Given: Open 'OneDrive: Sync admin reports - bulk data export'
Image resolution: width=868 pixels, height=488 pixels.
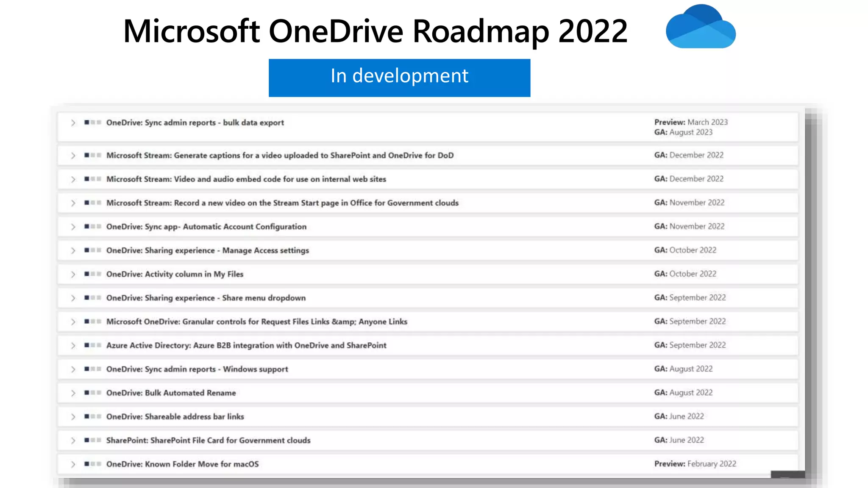Looking at the screenshot, I should click(195, 123).
